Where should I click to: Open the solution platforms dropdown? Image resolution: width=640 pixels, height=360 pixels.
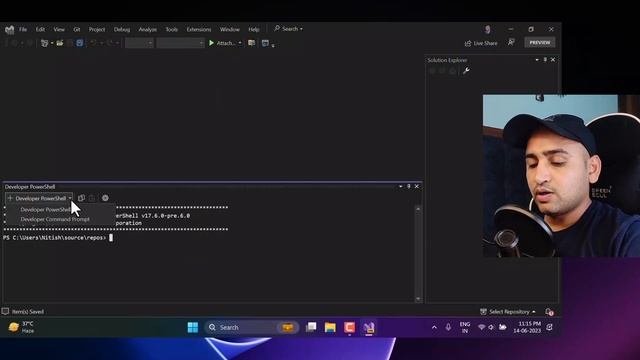coord(180,43)
